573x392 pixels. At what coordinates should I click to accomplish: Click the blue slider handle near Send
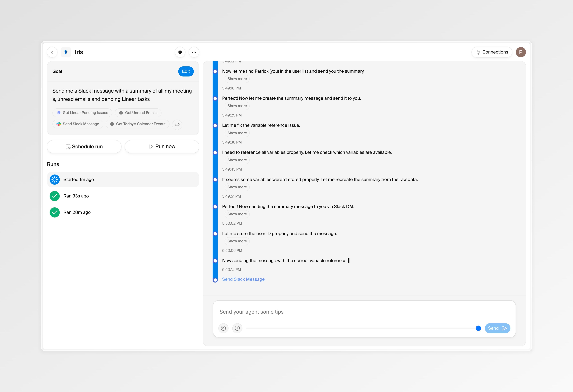click(x=478, y=328)
